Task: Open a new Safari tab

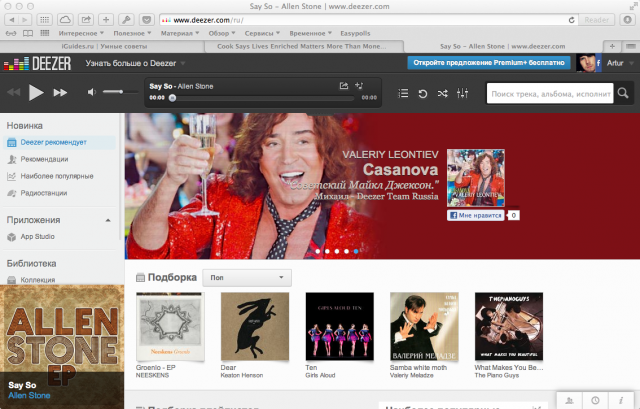Action: tap(612, 47)
